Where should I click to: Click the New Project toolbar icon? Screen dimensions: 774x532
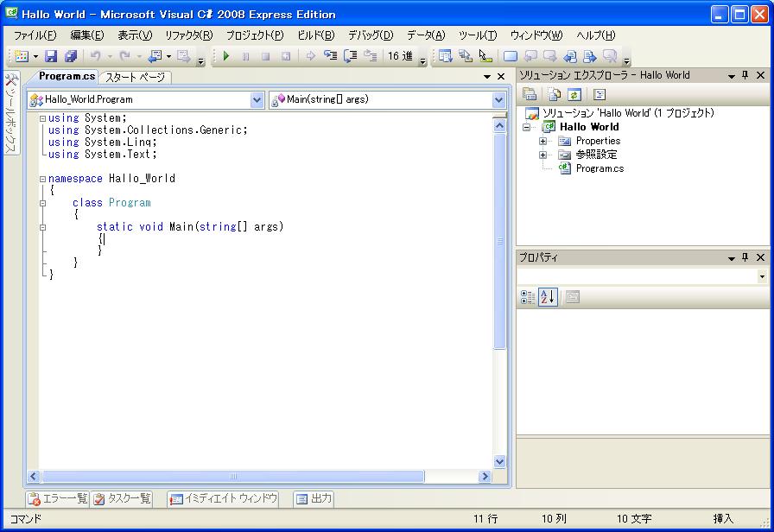pyautogui.click(x=22, y=56)
